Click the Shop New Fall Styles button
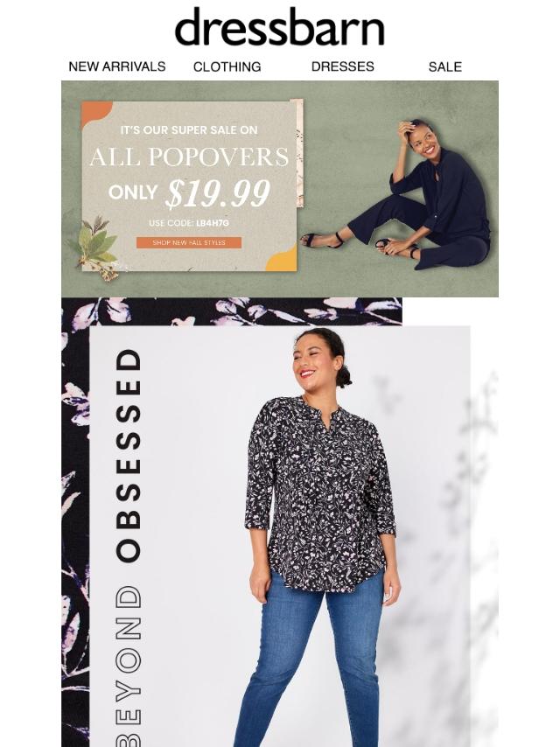Viewport: 560px width, 747px height. [x=189, y=242]
